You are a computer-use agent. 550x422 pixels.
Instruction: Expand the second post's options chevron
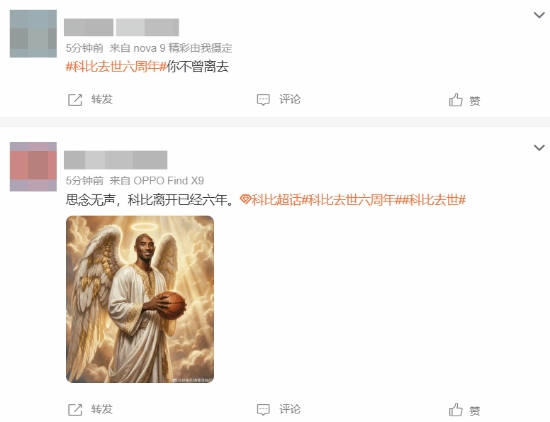point(539,147)
